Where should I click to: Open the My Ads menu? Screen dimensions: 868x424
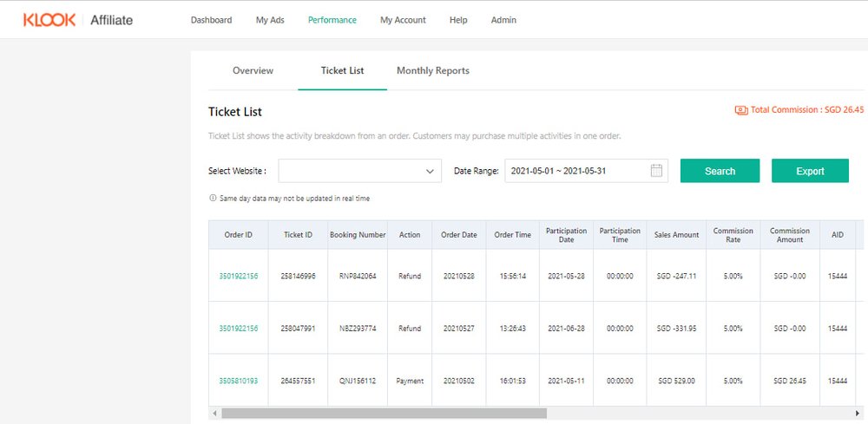point(270,20)
